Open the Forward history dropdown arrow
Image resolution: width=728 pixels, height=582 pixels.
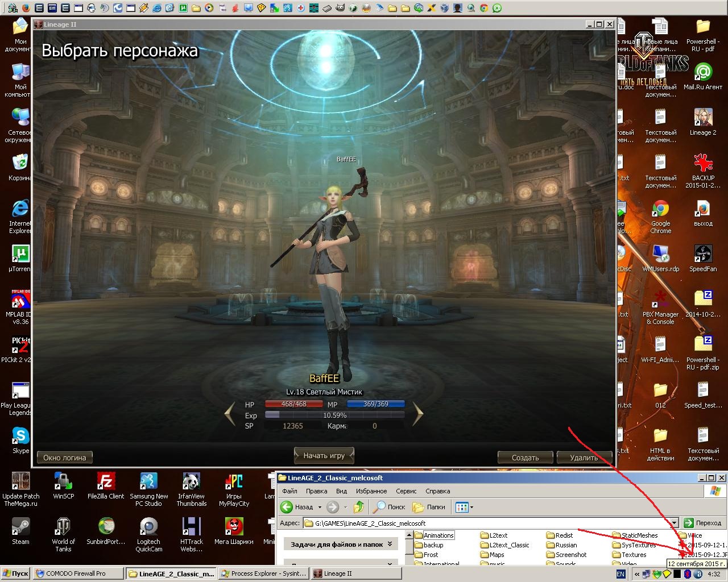[345, 507]
